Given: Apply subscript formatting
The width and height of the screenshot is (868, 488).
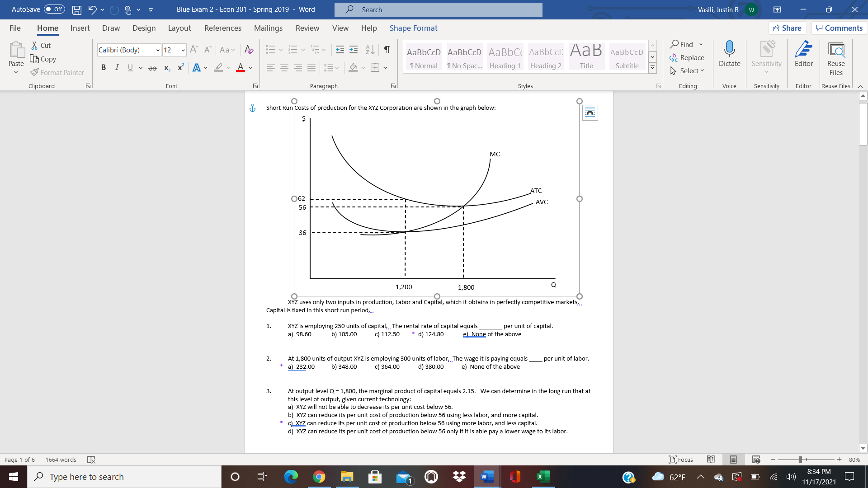Looking at the screenshot, I should pos(166,67).
